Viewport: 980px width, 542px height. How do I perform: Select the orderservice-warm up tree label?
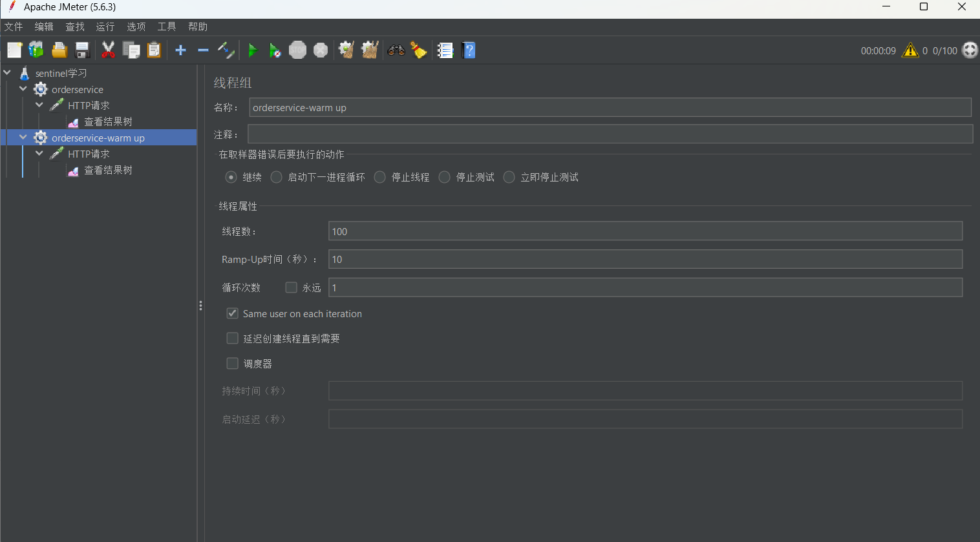(x=98, y=138)
